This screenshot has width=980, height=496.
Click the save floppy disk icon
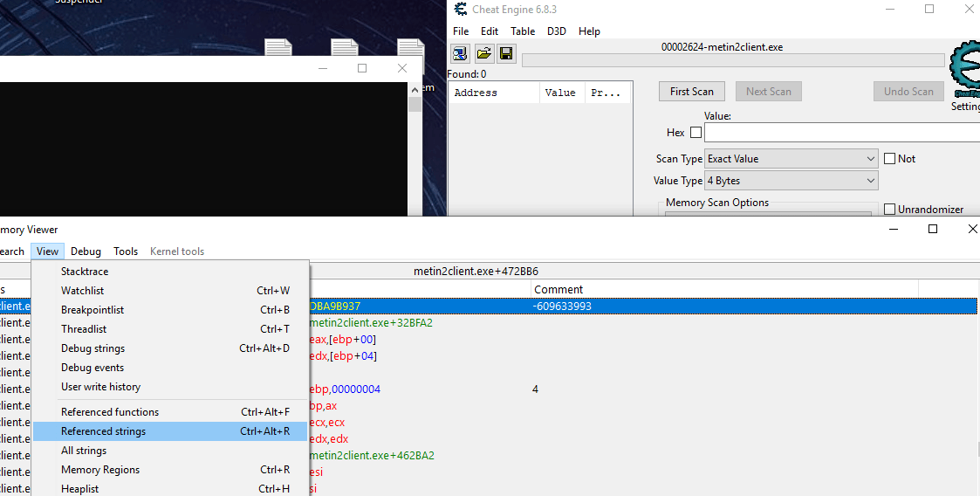tap(506, 53)
